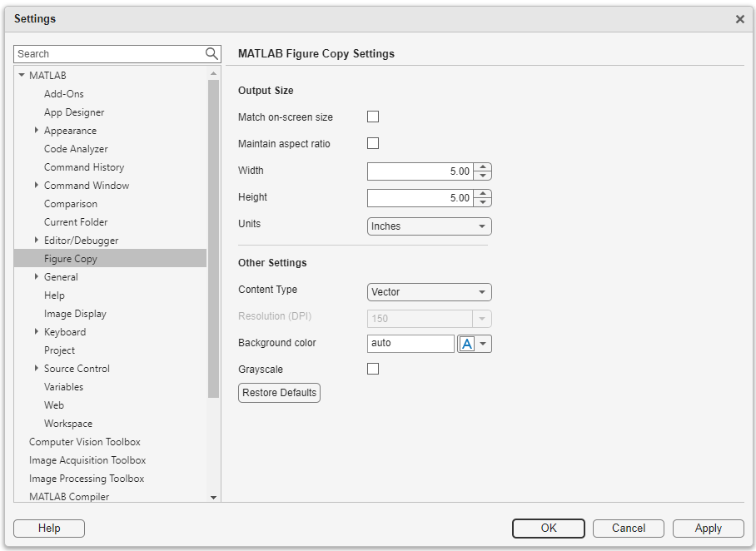Open the Units dropdown
The width and height of the screenshot is (756, 551).
(429, 226)
